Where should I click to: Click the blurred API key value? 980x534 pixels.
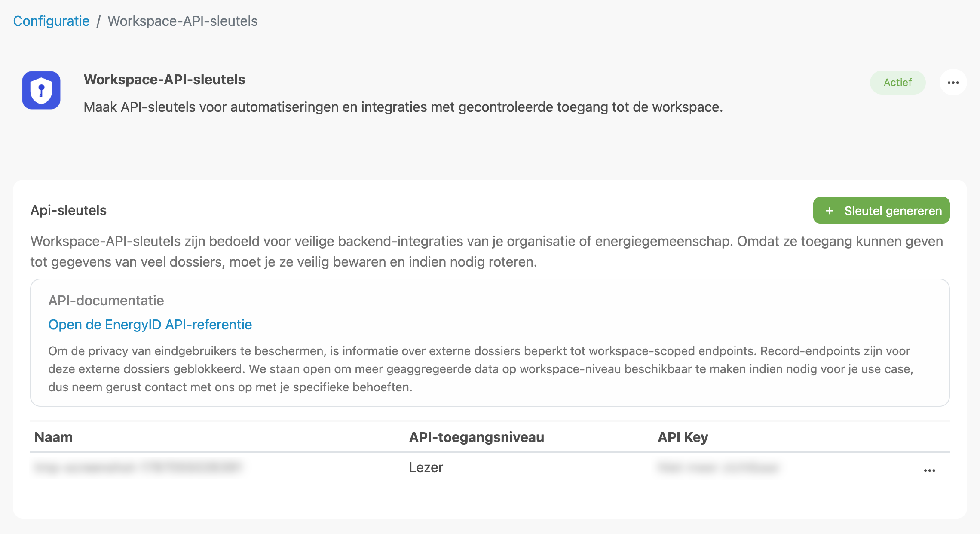click(x=718, y=467)
